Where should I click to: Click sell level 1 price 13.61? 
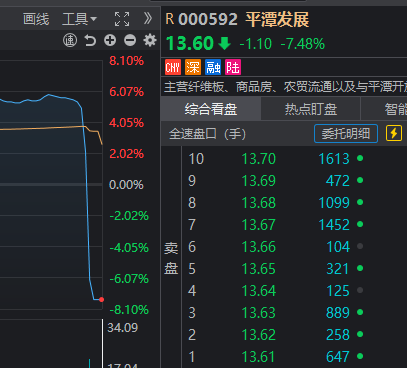[259, 357]
